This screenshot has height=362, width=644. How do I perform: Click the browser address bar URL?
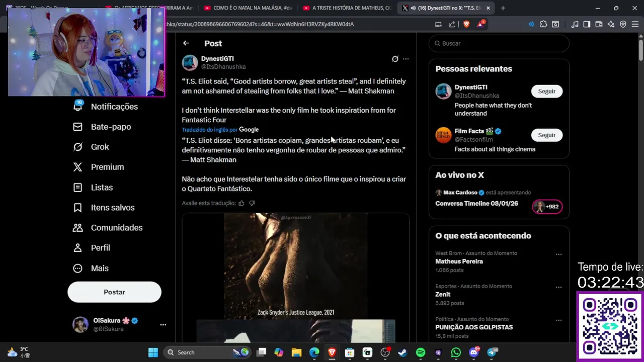pos(259,24)
